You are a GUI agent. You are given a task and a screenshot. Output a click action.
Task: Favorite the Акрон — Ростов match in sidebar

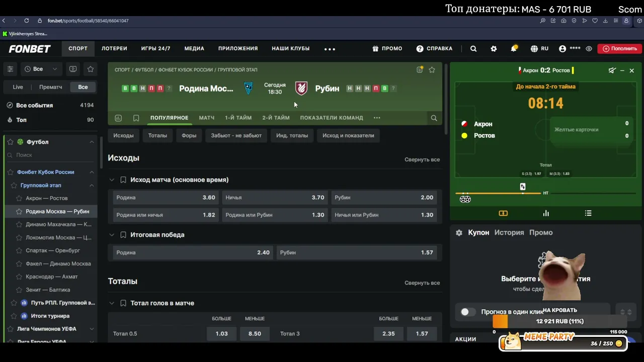19,198
